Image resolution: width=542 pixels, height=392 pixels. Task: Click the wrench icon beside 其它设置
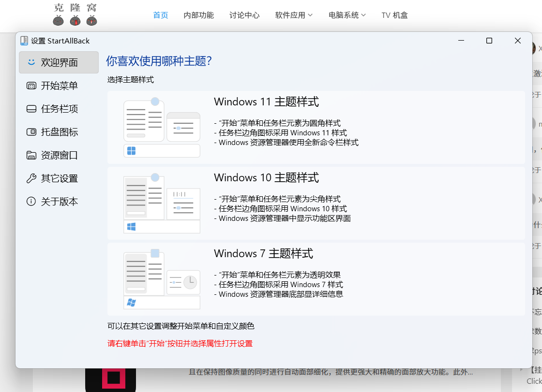click(x=31, y=178)
